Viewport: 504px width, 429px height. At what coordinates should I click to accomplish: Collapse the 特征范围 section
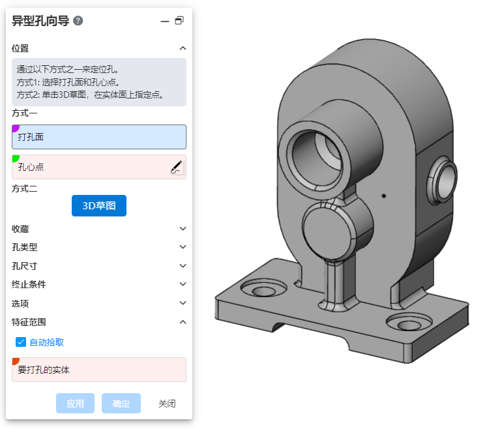(183, 322)
